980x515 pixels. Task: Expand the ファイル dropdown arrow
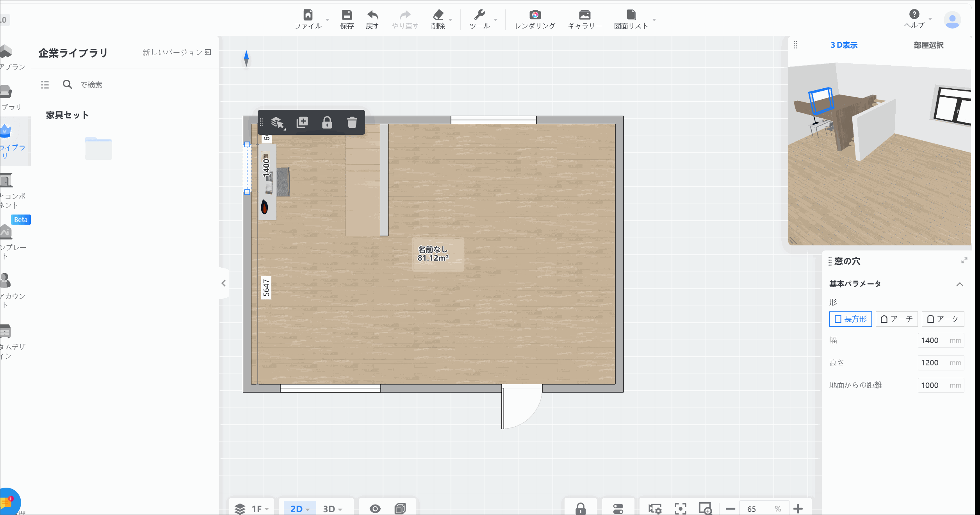pyautogui.click(x=327, y=20)
